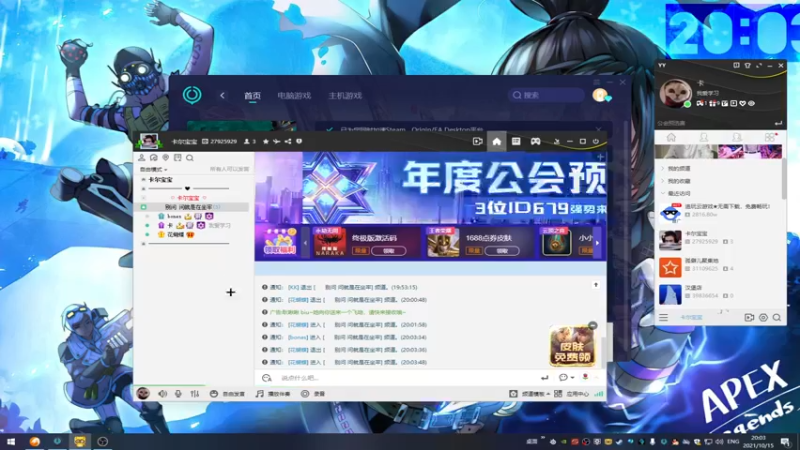Open the 皮肤免费领 skin promo thumbnail

(572, 346)
